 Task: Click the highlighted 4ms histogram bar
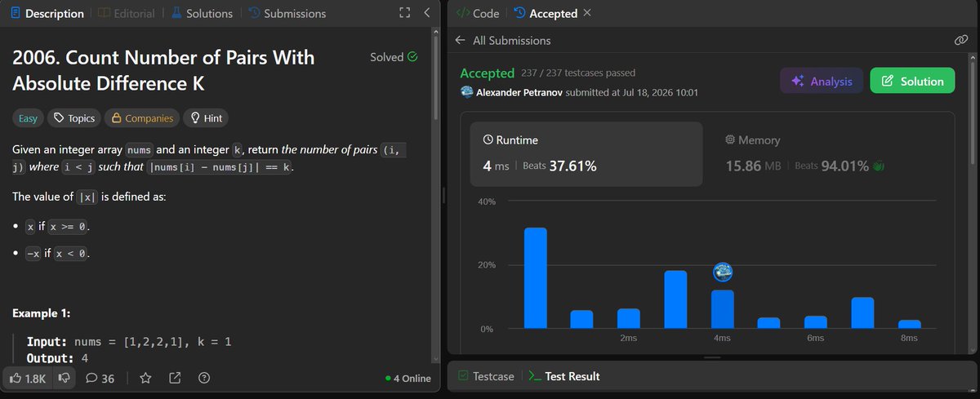coord(722,309)
